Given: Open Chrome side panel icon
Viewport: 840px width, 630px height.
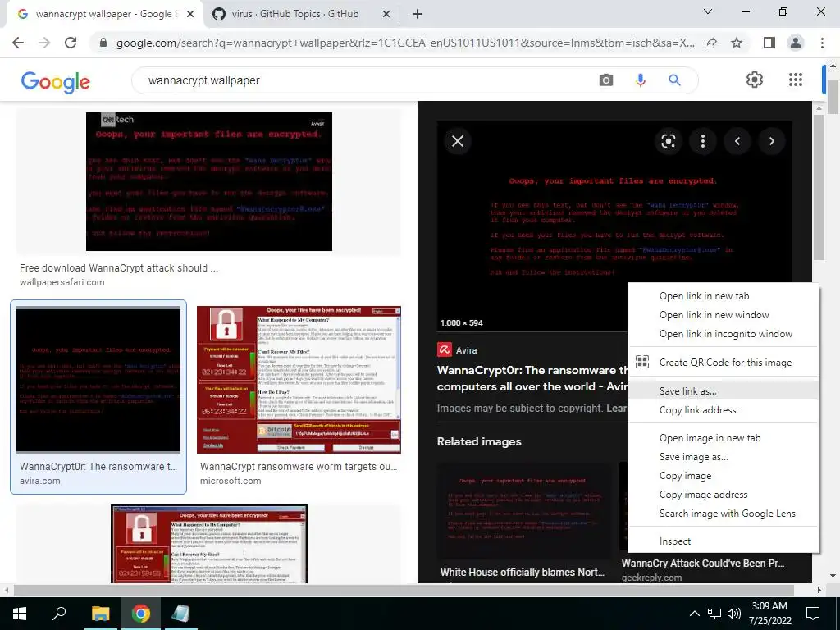Looking at the screenshot, I should coord(769,43).
